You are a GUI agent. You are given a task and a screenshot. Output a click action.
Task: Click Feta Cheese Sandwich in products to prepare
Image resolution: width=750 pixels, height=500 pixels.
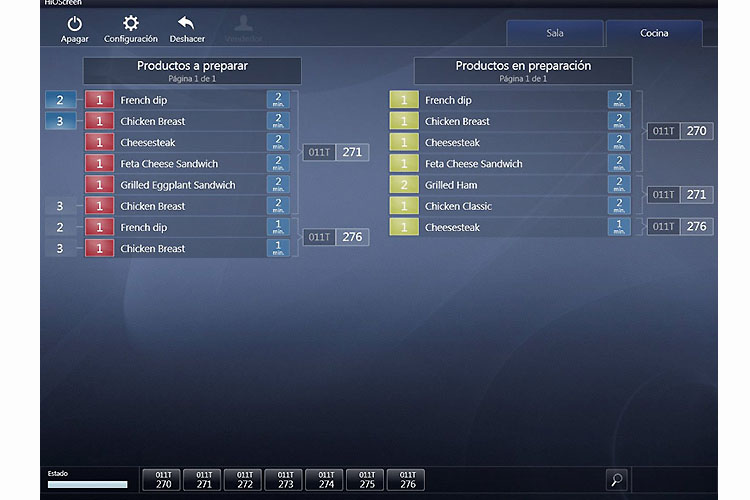coord(169,164)
